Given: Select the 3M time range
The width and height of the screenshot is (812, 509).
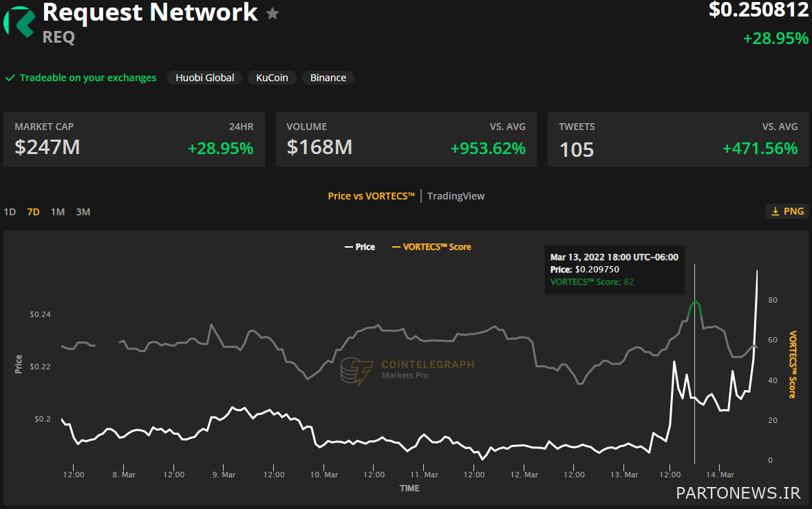Looking at the screenshot, I should point(83,212).
